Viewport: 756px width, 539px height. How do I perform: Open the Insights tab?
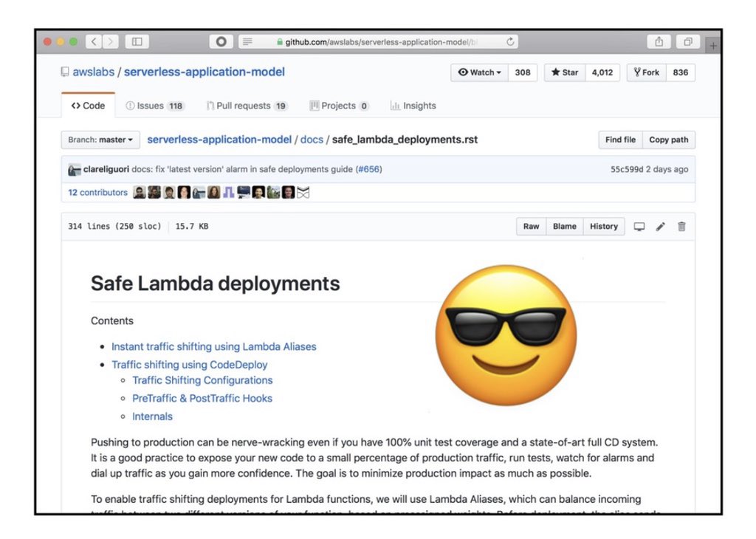point(413,106)
